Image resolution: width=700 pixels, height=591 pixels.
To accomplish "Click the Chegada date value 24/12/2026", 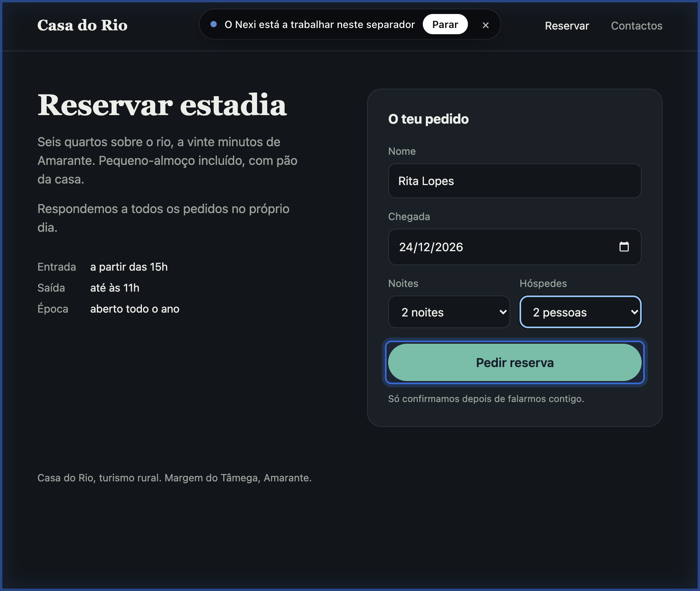I will (431, 247).
